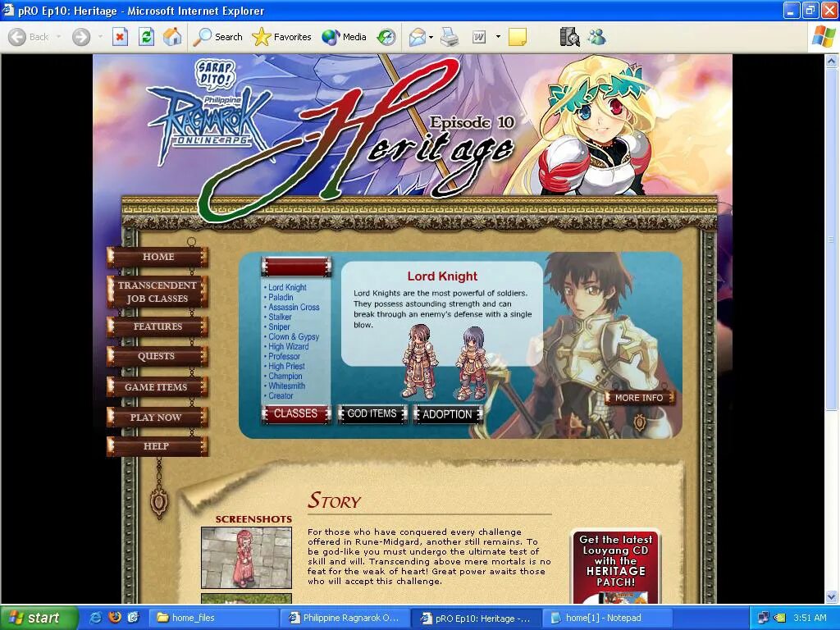Open Back button history dropdown arrow
This screenshot has height=630, width=840.
click(x=58, y=37)
